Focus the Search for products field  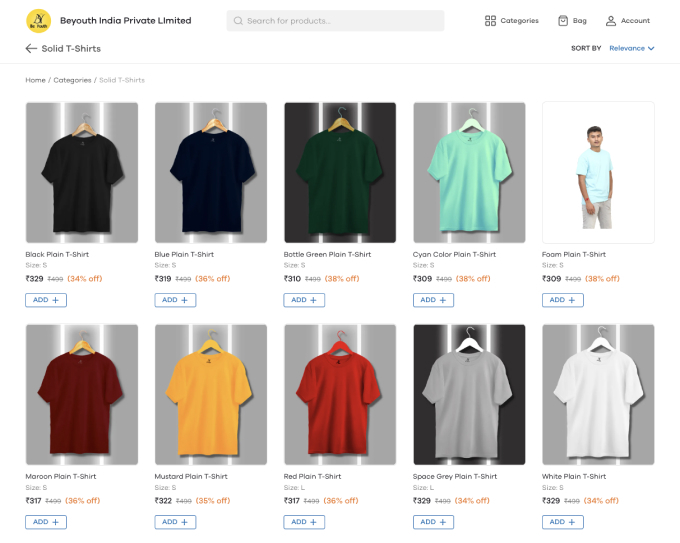(x=335, y=21)
